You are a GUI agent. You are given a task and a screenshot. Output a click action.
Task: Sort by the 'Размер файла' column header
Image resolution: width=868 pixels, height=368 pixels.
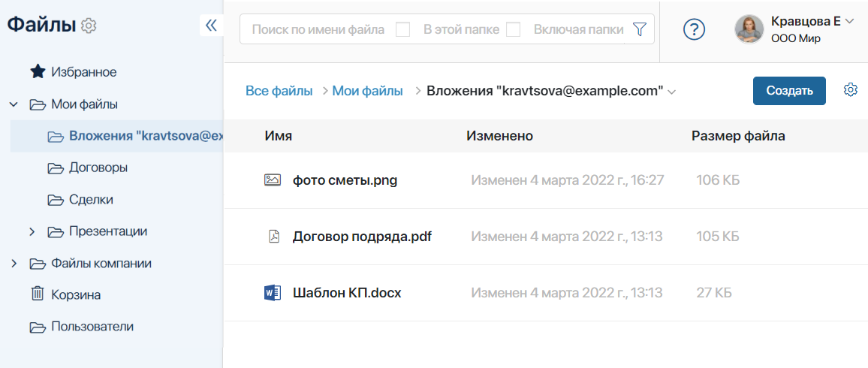click(x=738, y=136)
